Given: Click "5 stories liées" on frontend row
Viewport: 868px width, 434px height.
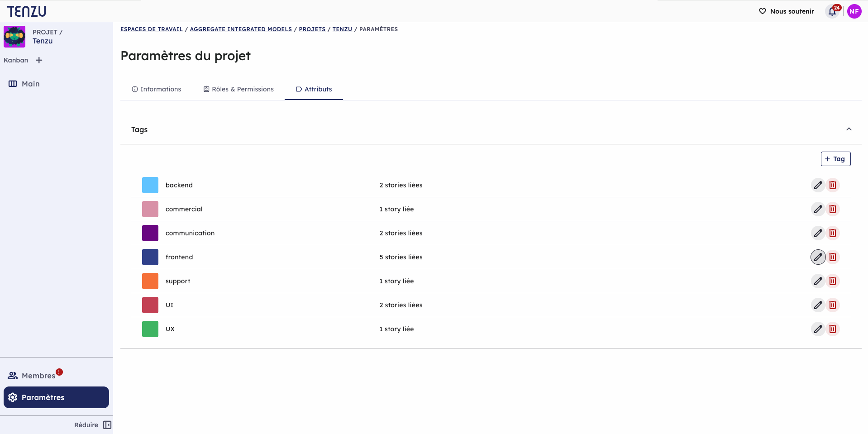Looking at the screenshot, I should [401, 257].
